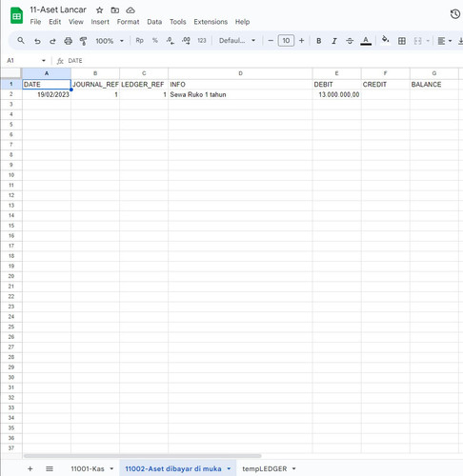Open the fill color picker
Screen dimensions: 463x476
385,40
